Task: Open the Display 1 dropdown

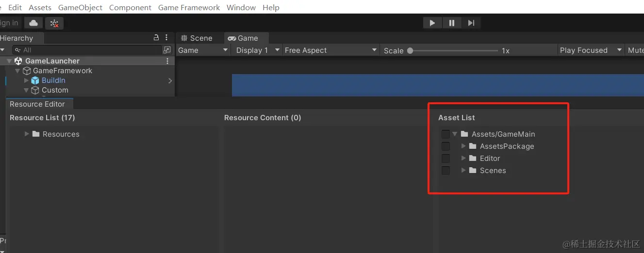Action: coord(258,50)
